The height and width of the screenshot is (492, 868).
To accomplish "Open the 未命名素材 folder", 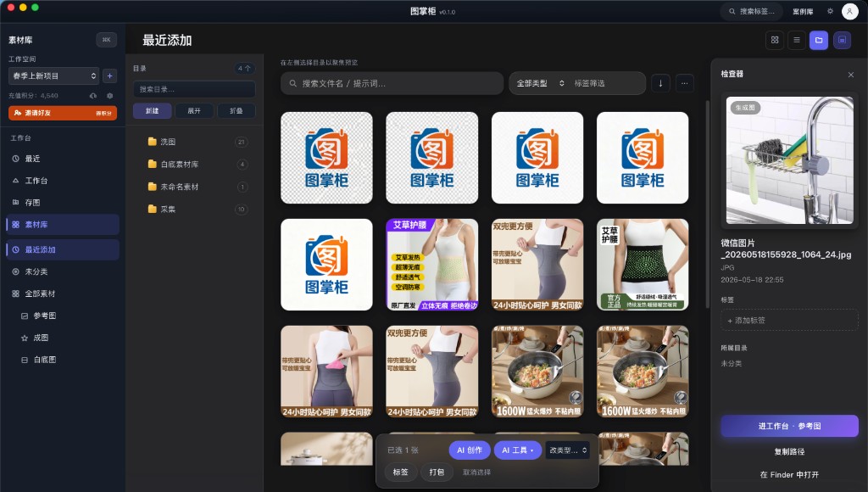I will pos(194,187).
